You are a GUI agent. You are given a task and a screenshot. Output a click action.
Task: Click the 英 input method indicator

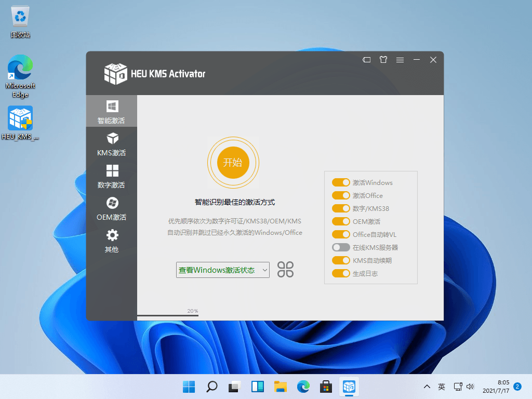point(442,387)
